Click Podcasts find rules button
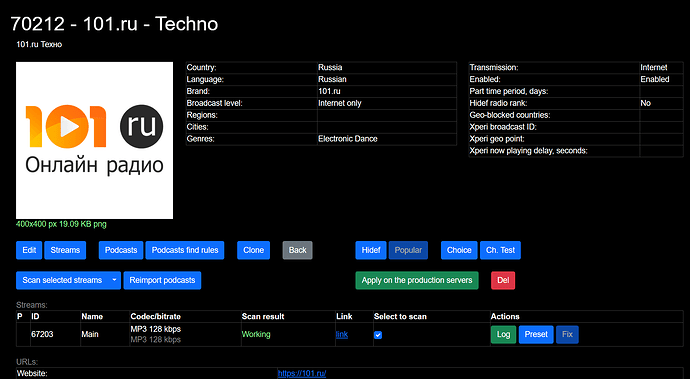Image resolution: width=690 pixels, height=379 pixels. [x=185, y=250]
